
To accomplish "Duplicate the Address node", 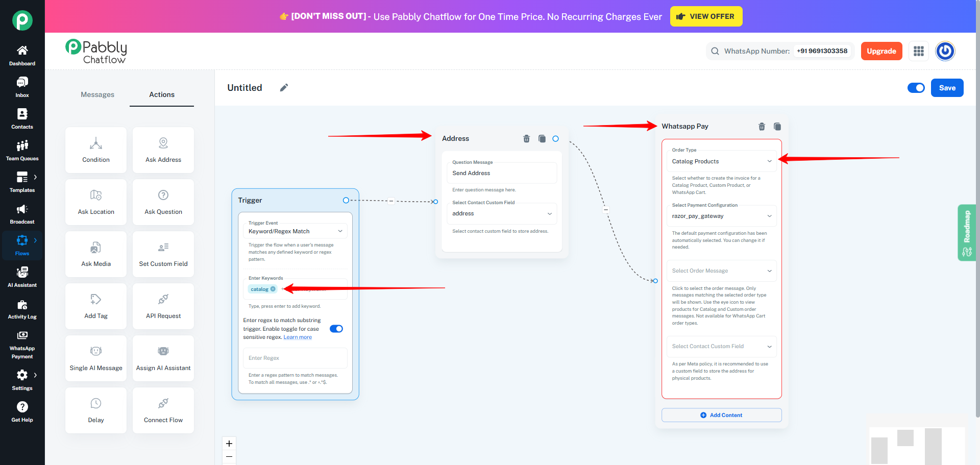I will (x=542, y=139).
